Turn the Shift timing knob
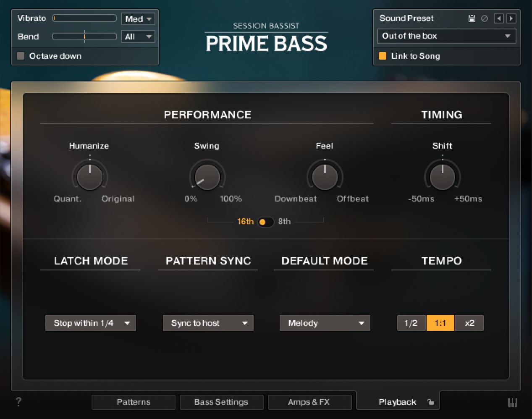The image size is (532, 419). click(x=442, y=176)
